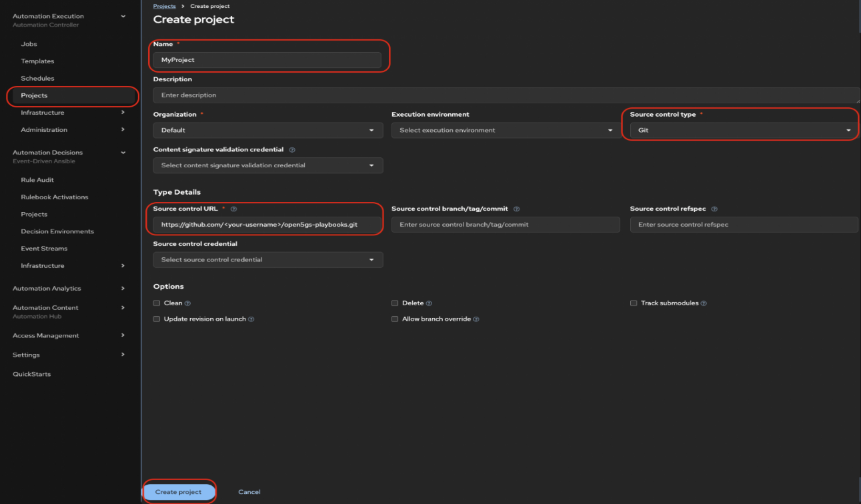Click help icon beside Update revision on launch
The height and width of the screenshot is (504, 861).
[251, 319]
